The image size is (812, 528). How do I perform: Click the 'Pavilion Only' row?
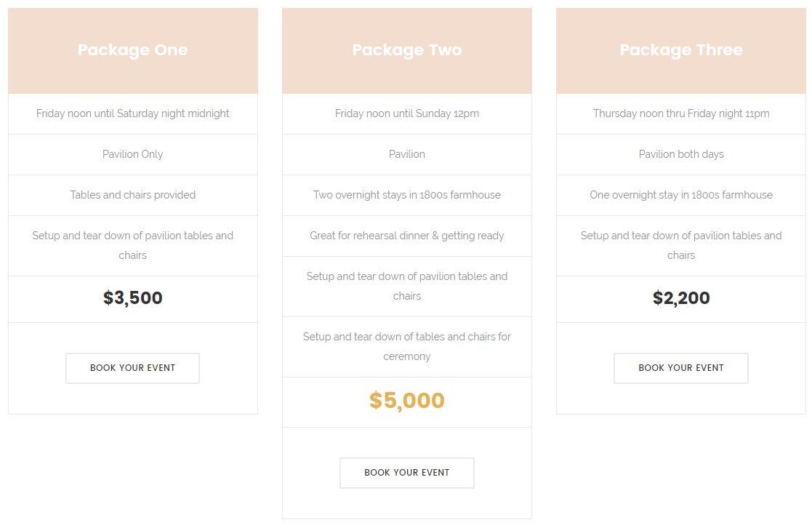point(133,154)
